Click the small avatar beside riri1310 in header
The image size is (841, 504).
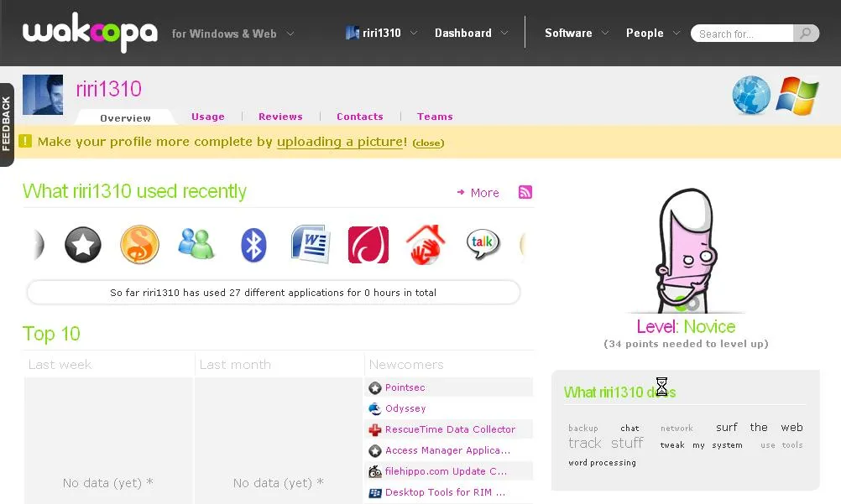tap(353, 33)
